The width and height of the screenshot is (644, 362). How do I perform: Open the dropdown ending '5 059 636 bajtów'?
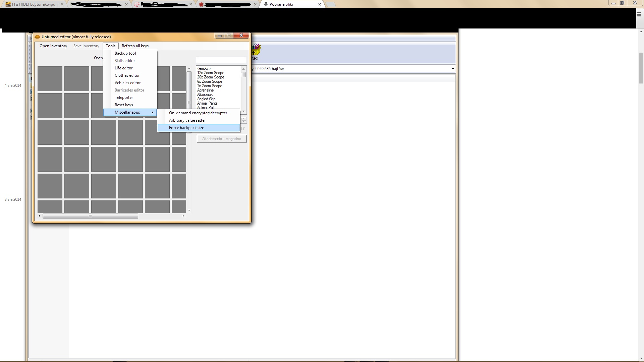[x=453, y=69]
